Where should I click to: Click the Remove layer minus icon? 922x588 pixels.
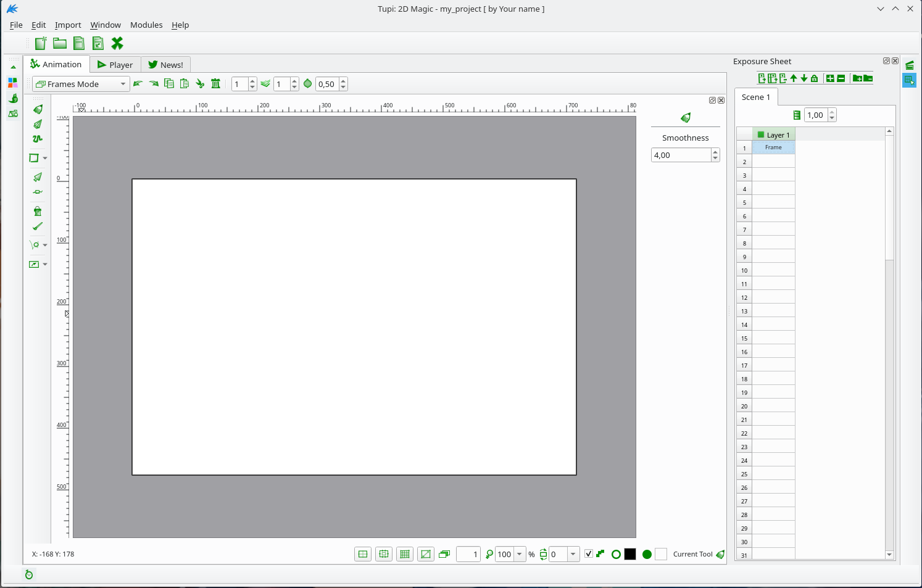(841, 78)
